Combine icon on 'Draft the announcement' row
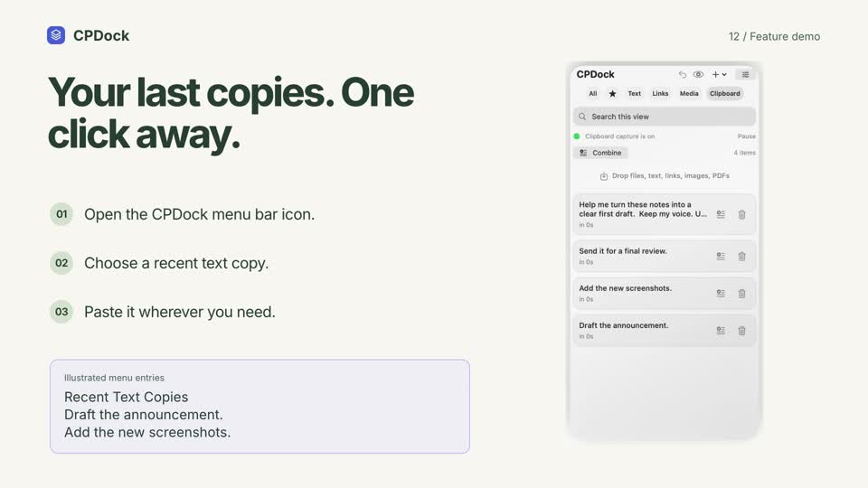 click(721, 331)
